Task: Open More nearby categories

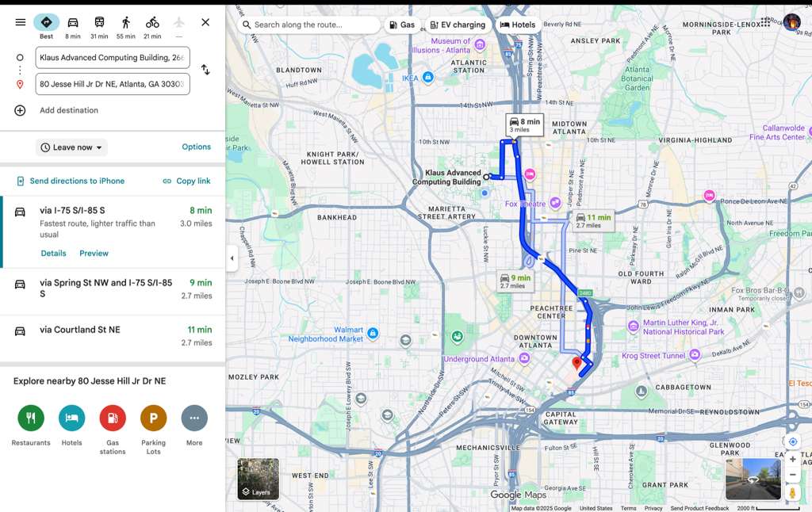Action: [194, 418]
